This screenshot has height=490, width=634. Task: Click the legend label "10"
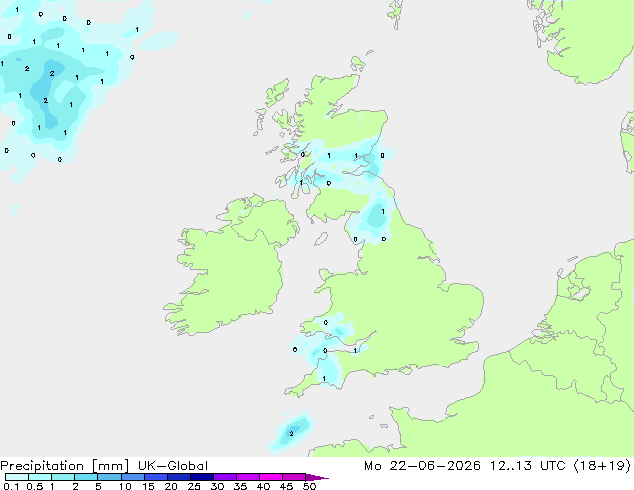click(x=125, y=486)
